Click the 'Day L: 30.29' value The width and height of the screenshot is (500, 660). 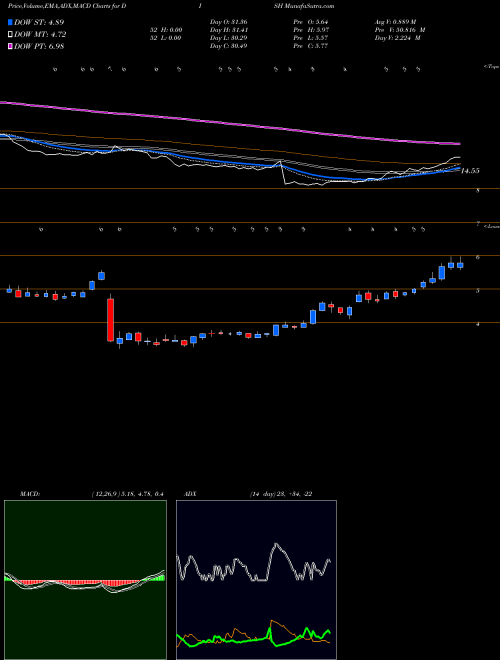pos(229,38)
